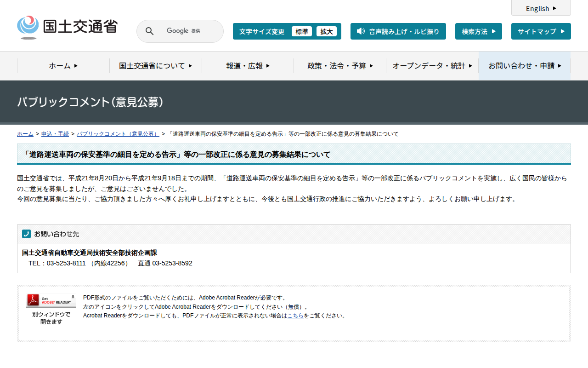The image size is (588, 368).
Task: Click the 文字サイズ変更 label
Action: tap(262, 31)
